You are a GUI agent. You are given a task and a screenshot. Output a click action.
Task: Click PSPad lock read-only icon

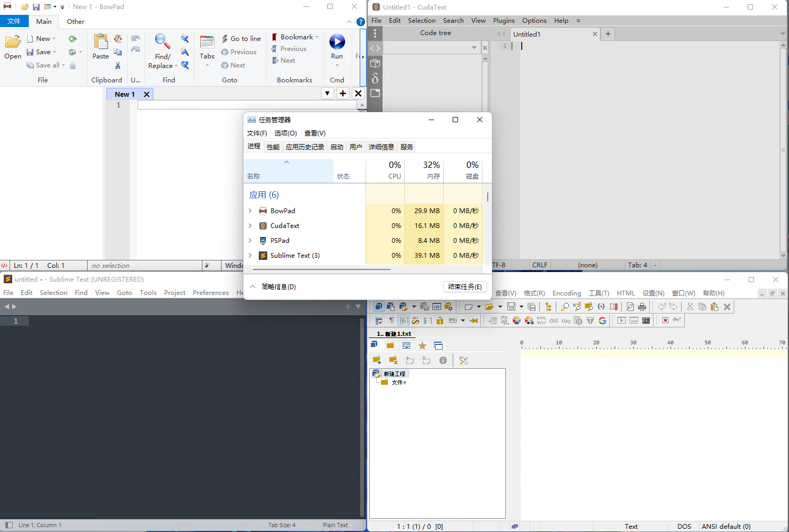(x=440, y=320)
